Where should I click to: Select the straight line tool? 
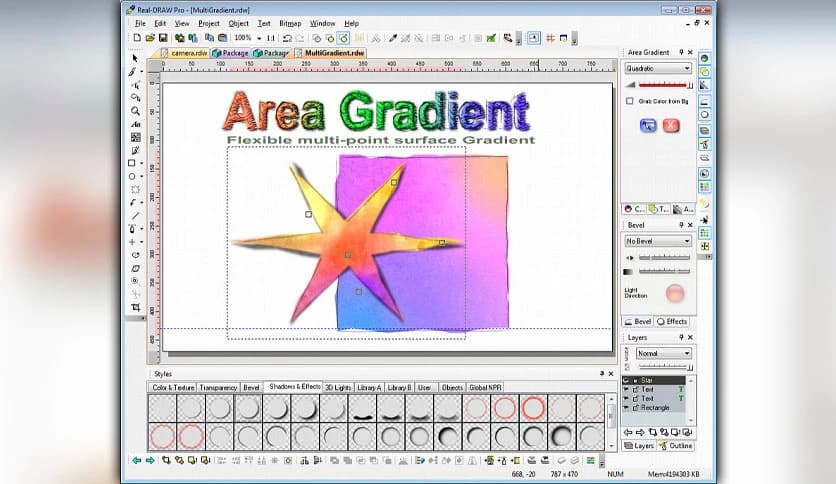click(x=135, y=215)
